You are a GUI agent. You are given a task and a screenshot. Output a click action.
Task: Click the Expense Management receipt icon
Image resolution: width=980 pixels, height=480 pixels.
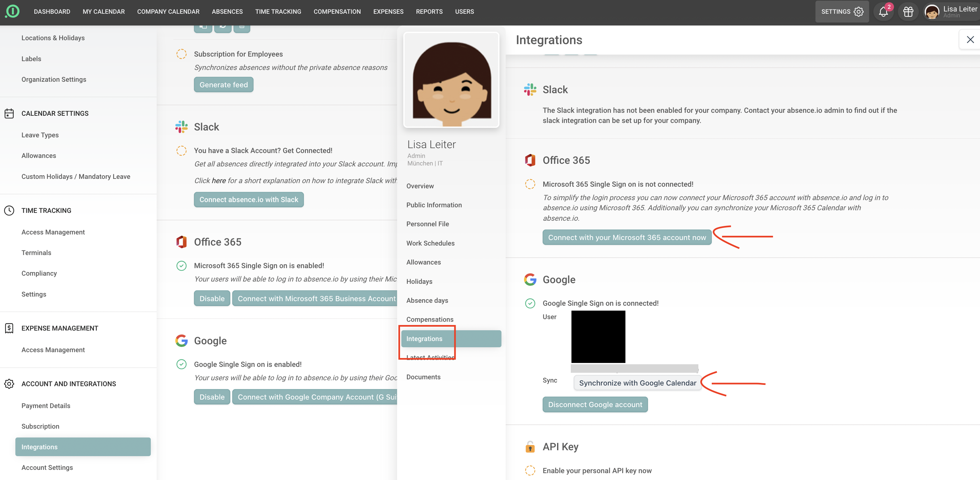coord(9,328)
